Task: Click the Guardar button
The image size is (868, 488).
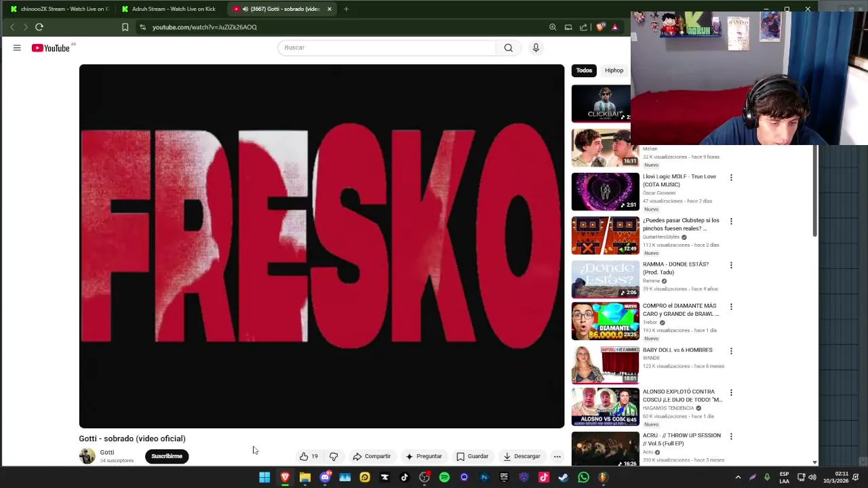Action: pos(472,456)
